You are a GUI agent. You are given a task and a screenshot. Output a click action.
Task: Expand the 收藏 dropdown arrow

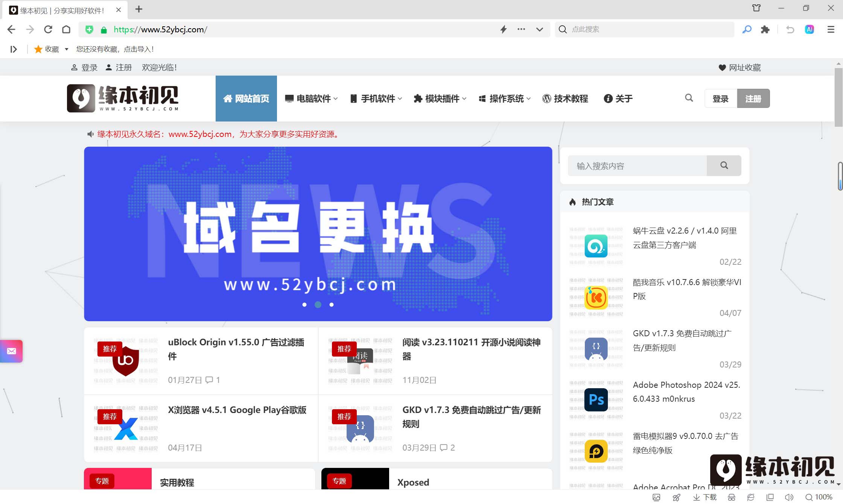tap(67, 49)
